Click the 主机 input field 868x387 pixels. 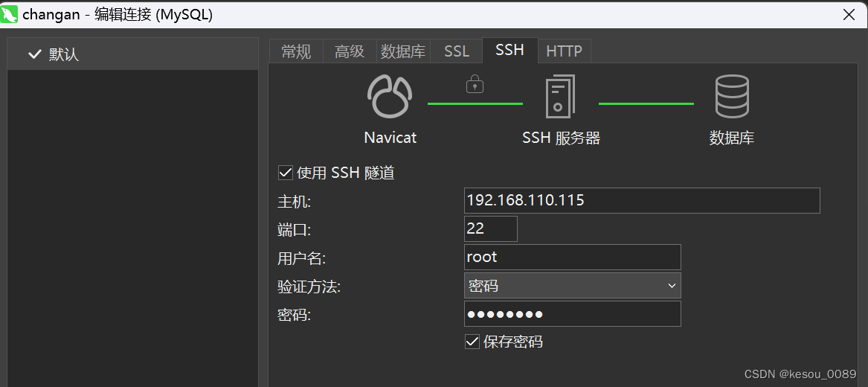point(642,200)
